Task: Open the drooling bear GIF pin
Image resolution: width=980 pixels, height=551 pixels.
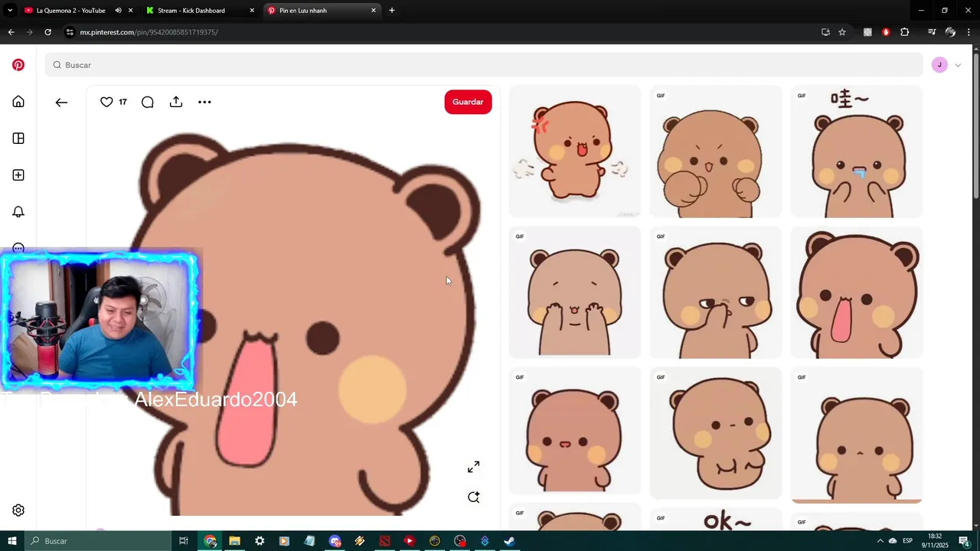Action: point(856,152)
